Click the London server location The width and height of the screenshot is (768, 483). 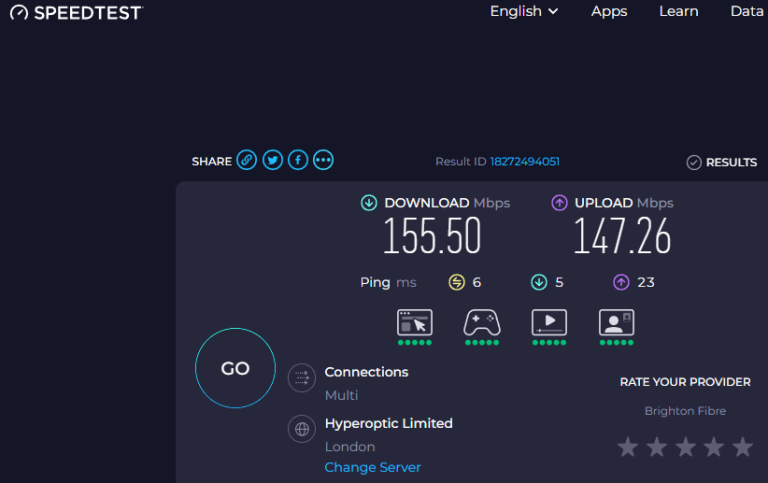(350, 447)
